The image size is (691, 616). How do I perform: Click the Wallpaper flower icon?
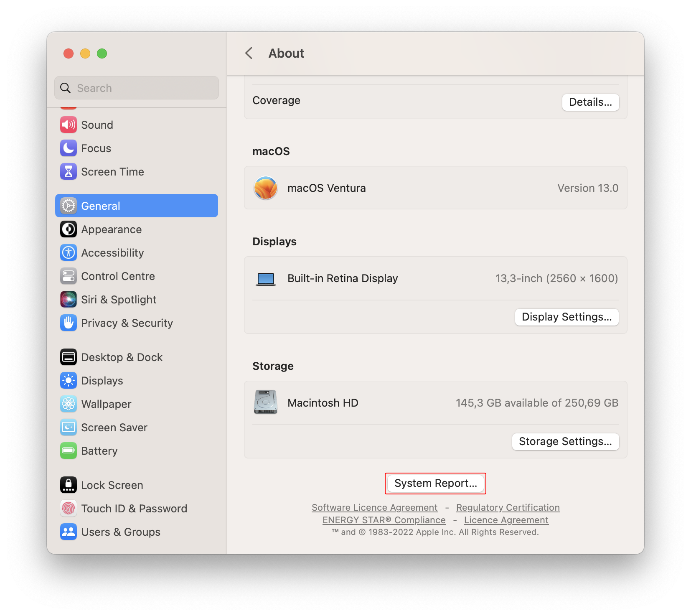click(x=68, y=404)
